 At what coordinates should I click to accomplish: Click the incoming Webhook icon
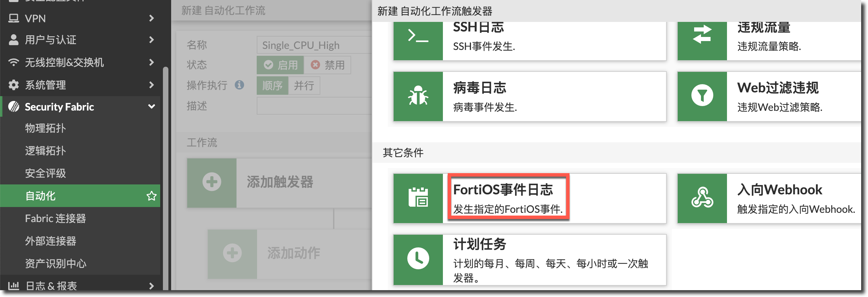[702, 198]
